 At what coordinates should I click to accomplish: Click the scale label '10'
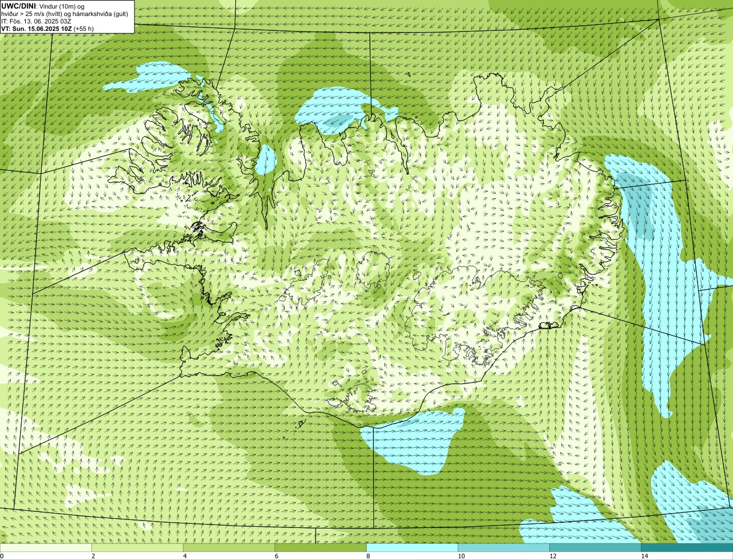pos(461,556)
